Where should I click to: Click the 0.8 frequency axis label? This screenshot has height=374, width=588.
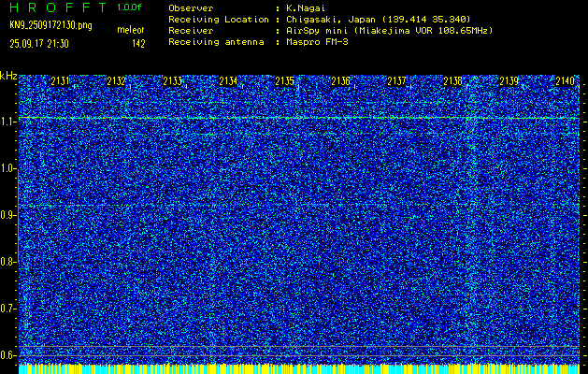click(x=7, y=262)
